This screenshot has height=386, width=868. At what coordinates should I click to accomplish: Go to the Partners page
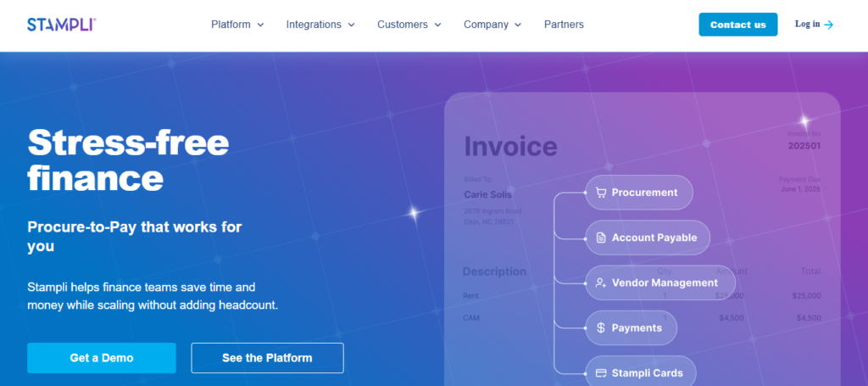point(564,25)
